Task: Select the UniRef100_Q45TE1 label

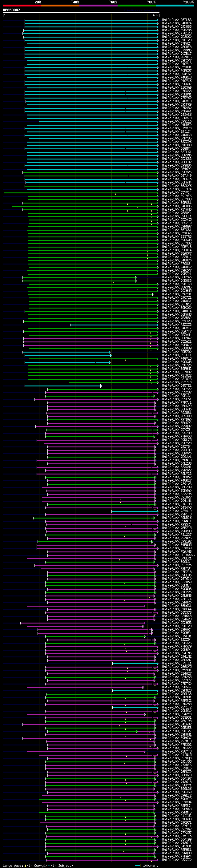Action: 177,386
